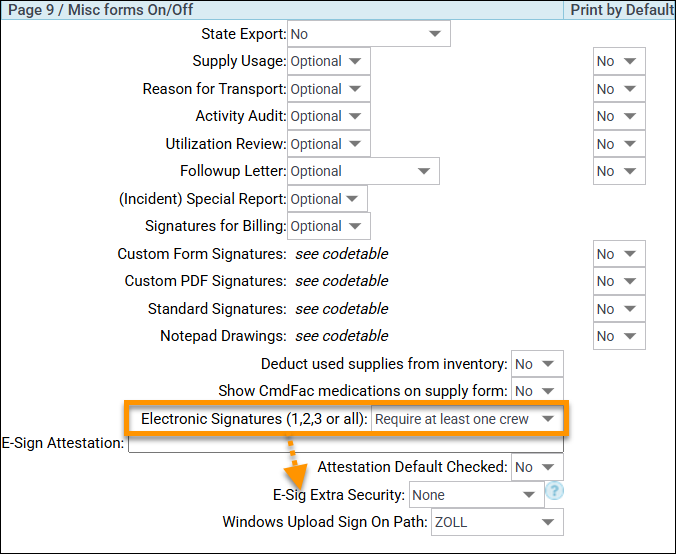The height and width of the screenshot is (554, 676).
Task: Open the Electronic Signatures dropdown
Action: coord(465,419)
